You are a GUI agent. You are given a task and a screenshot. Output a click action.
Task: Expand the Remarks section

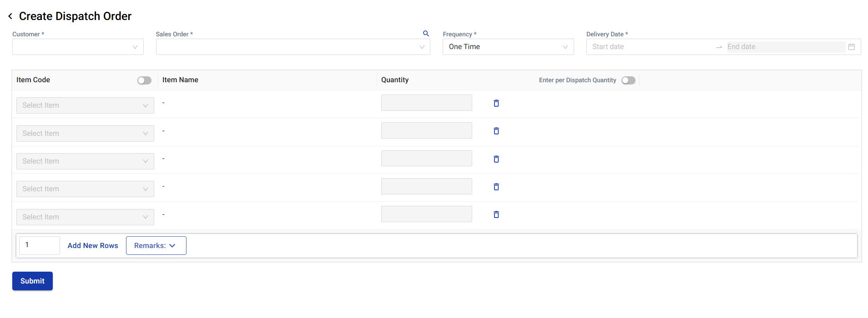[156, 246]
